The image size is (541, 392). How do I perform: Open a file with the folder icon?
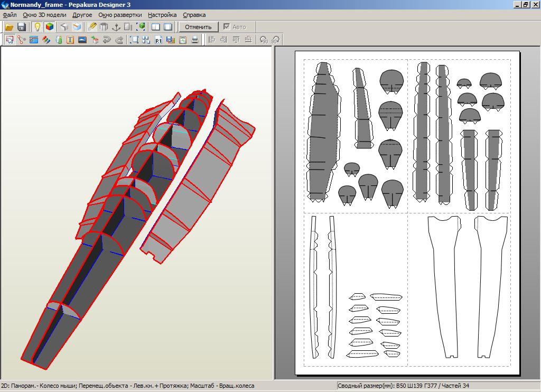tap(9, 27)
